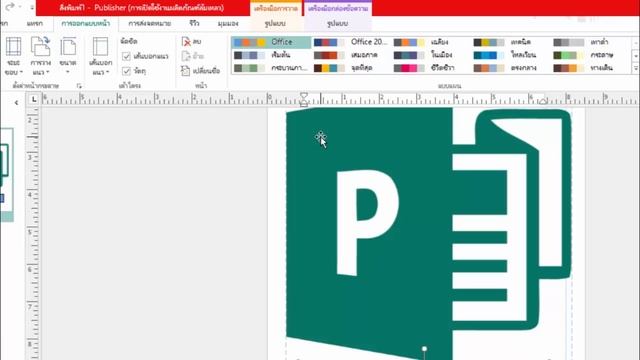This screenshot has width=640, height=360.
Task: Open the page Size (ขนาด) dropdown
Action: (68, 56)
